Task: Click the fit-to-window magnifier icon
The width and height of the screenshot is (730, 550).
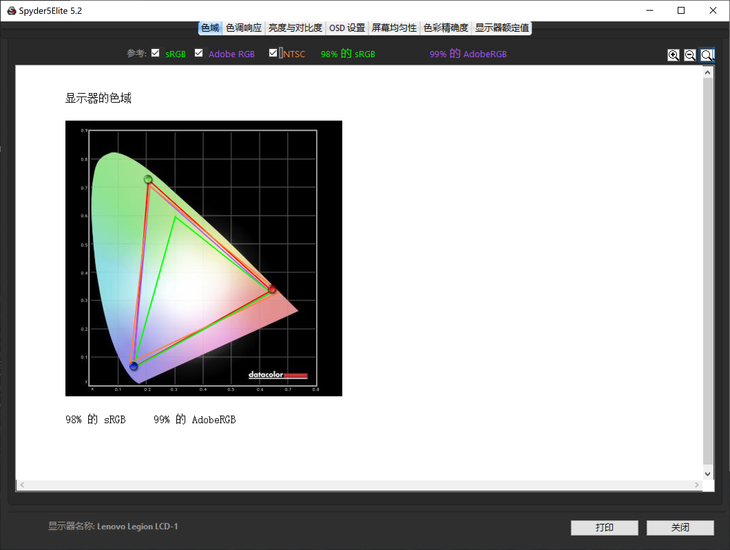Action: pyautogui.click(x=707, y=55)
